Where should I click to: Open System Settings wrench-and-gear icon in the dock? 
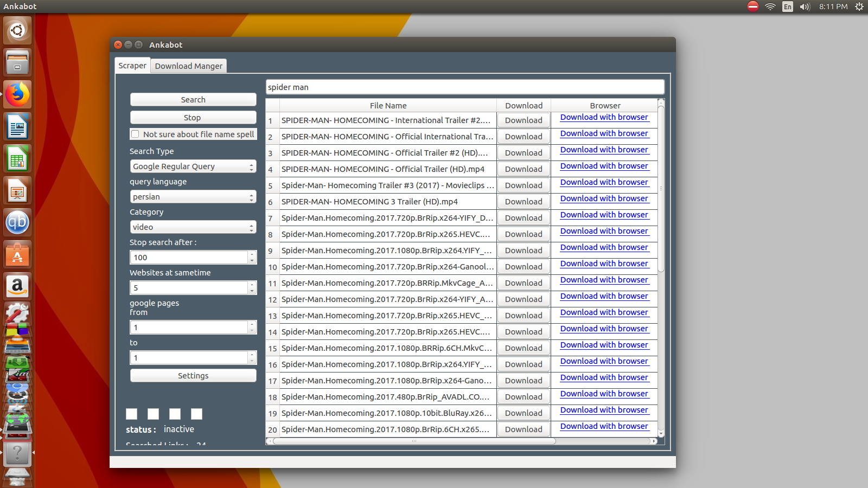(17, 313)
